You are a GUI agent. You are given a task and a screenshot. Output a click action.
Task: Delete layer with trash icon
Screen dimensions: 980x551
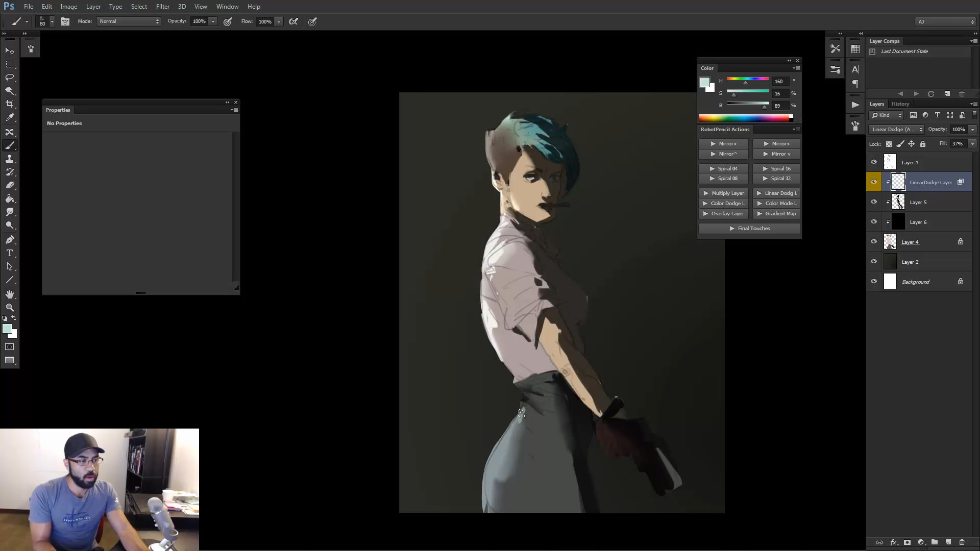coord(962,542)
